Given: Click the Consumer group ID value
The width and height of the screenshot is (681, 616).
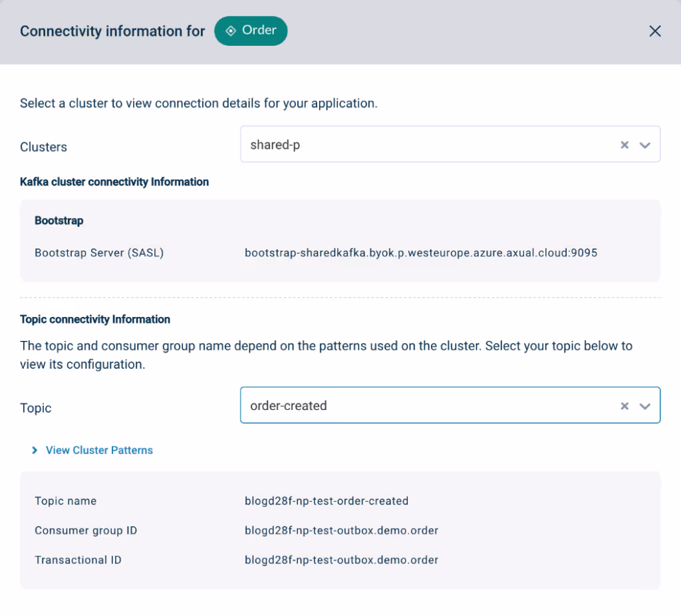Looking at the screenshot, I should [x=341, y=530].
